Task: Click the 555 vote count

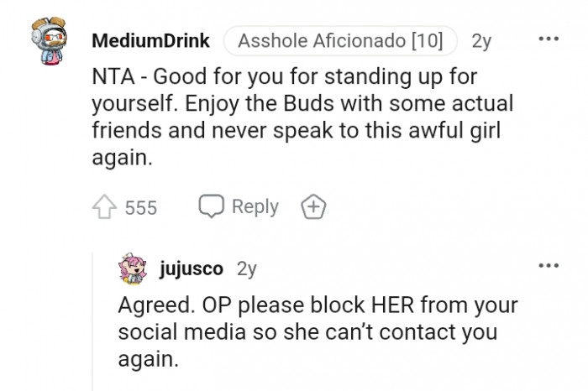Action: 140,207
